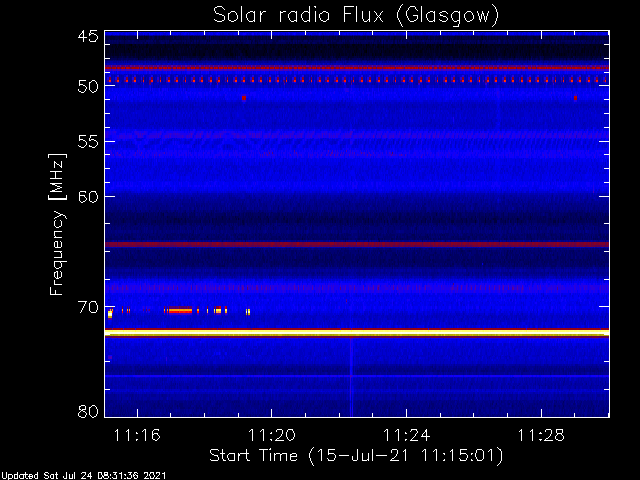The height and width of the screenshot is (480, 640).
Task: Click the long bright burst near 70 MHz
Action: pos(180,310)
